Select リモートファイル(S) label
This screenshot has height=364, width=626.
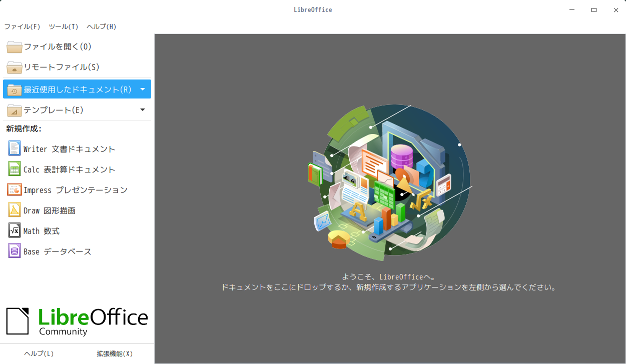(62, 67)
